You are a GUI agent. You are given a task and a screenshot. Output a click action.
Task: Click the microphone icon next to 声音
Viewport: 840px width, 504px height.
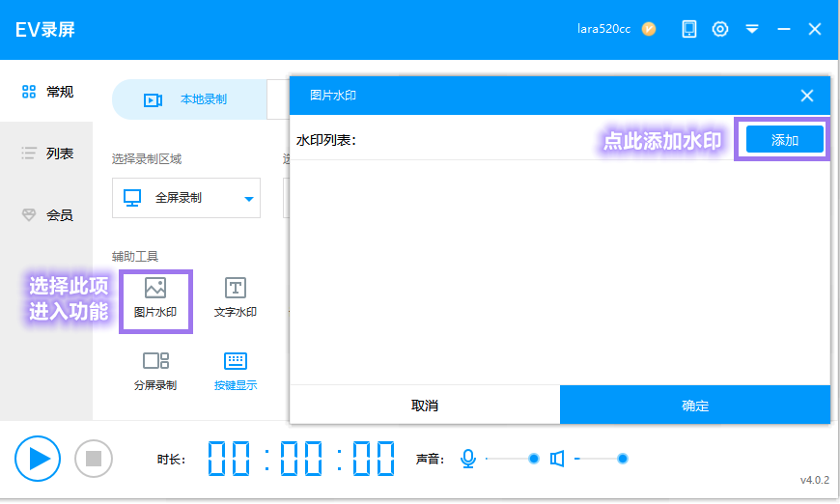(467, 459)
